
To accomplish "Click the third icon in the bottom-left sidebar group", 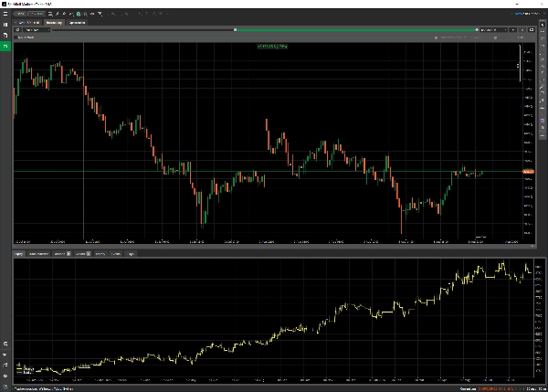I will [5, 366].
